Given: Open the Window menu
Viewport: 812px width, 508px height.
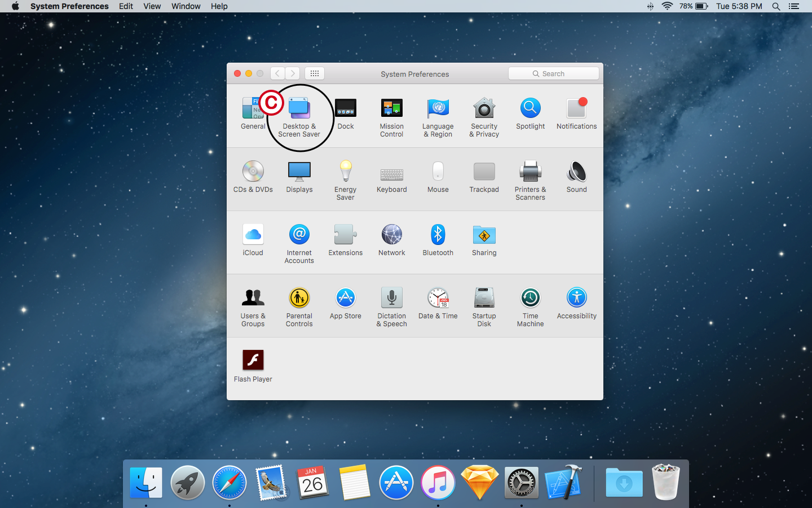Looking at the screenshot, I should pyautogui.click(x=186, y=6).
